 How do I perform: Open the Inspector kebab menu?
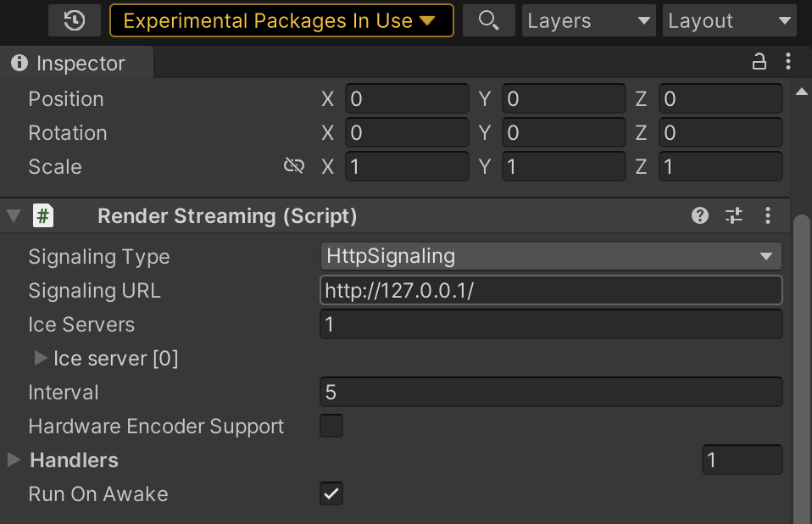(x=787, y=61)
